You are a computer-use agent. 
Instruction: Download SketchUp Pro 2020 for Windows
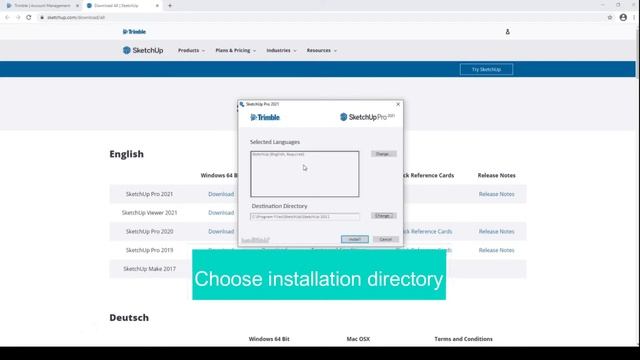point(221,231)
